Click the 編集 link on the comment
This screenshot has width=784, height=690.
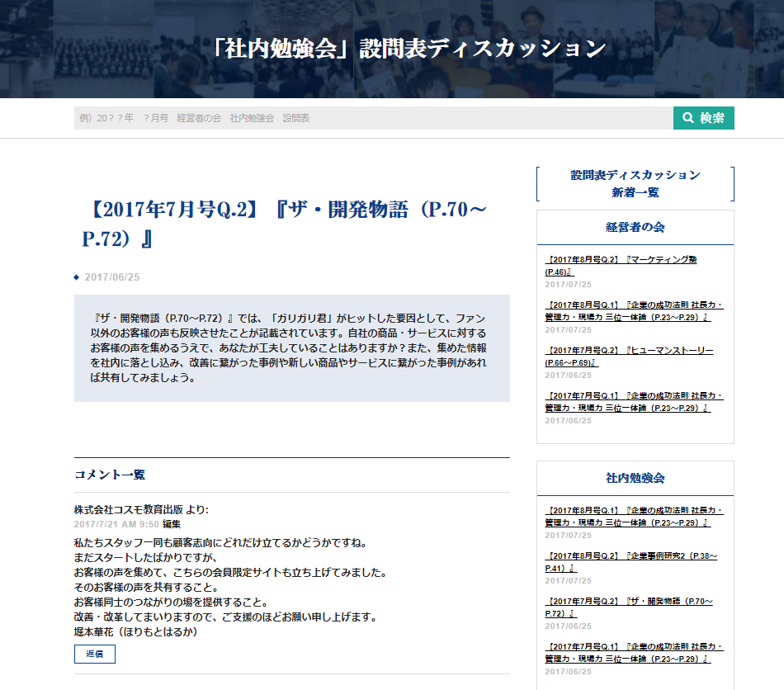[x=172, y=524]
